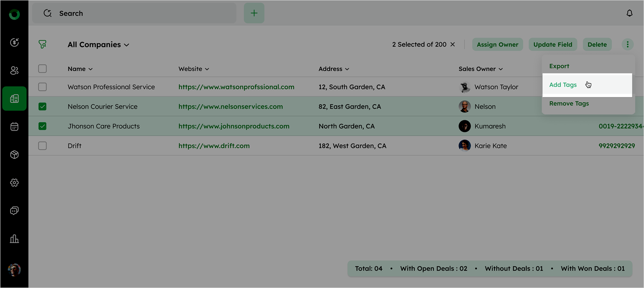
Task: Check the Watson Professional Service row checkbox
Action: [x=43, y=87]
